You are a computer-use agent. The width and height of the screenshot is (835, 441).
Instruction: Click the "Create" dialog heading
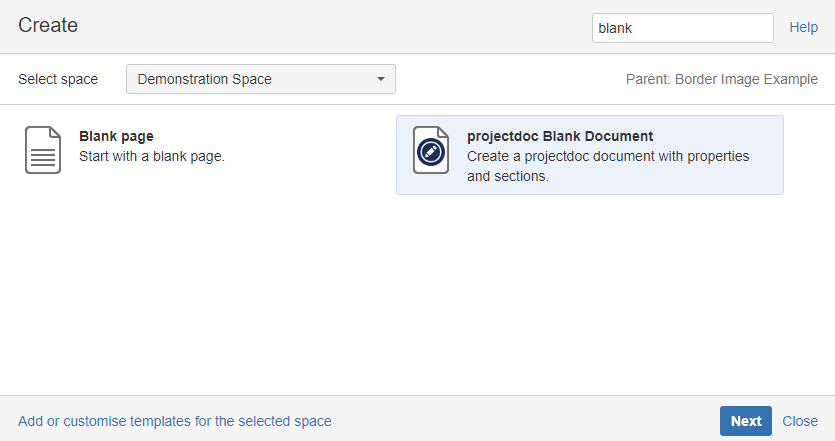click(x=48, y=26)
